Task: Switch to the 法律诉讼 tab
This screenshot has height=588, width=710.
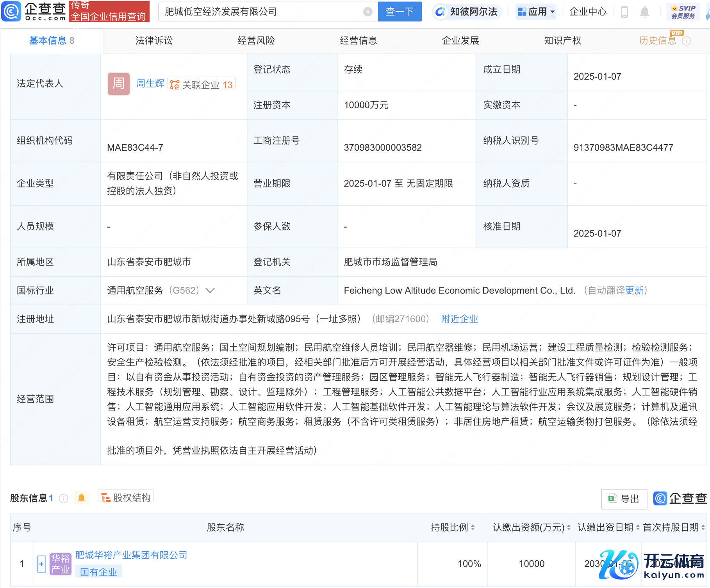Action: (154, 41)
